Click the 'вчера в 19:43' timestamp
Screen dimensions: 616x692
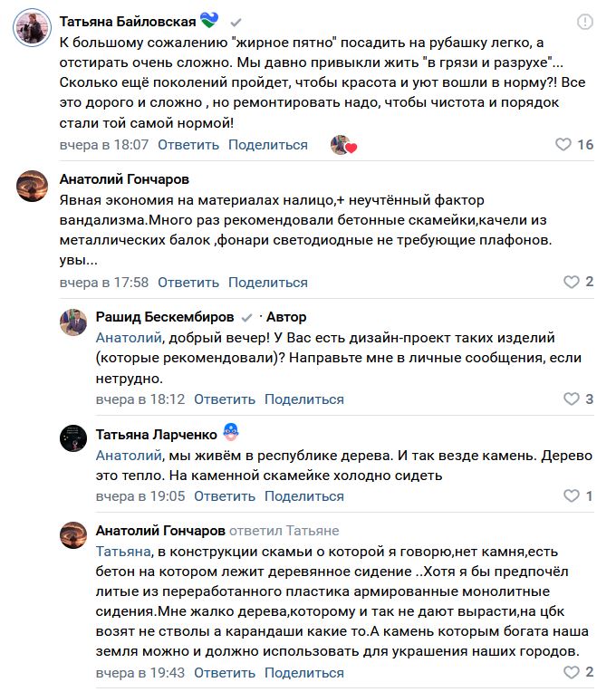140,673
